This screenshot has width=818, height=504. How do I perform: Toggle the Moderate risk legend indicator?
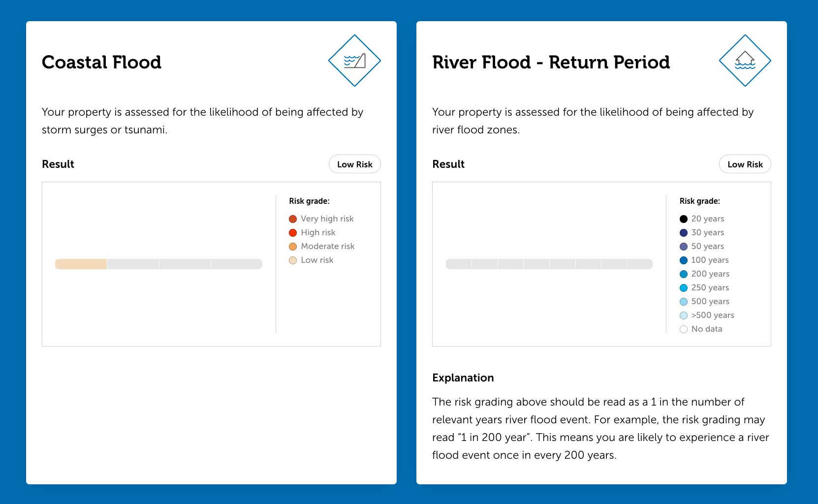[x=292, y=246]
